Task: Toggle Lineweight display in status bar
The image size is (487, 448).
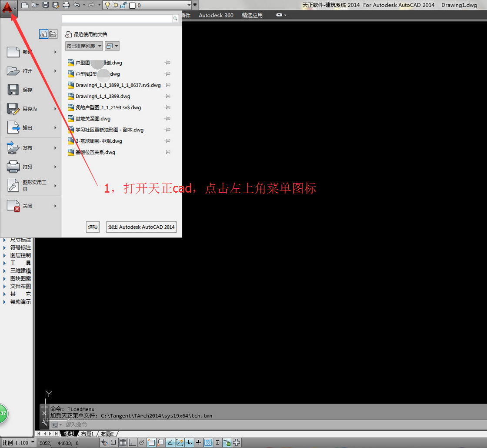Action: 198,442
